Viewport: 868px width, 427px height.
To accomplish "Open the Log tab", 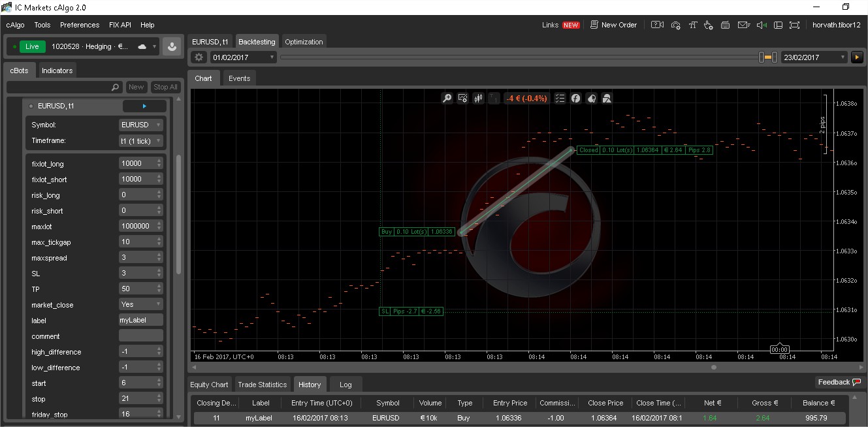I will pos(346,385).
